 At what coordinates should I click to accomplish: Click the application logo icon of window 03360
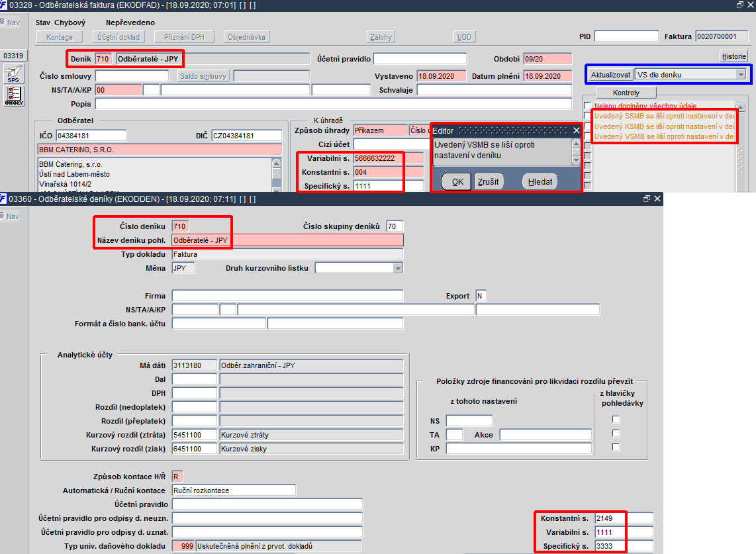[x=3, y=199]
